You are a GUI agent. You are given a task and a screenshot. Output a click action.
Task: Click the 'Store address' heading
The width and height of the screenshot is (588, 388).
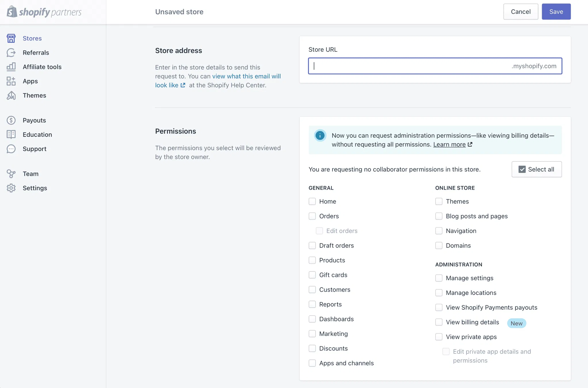pyautogui.click(x=179, y=51)
